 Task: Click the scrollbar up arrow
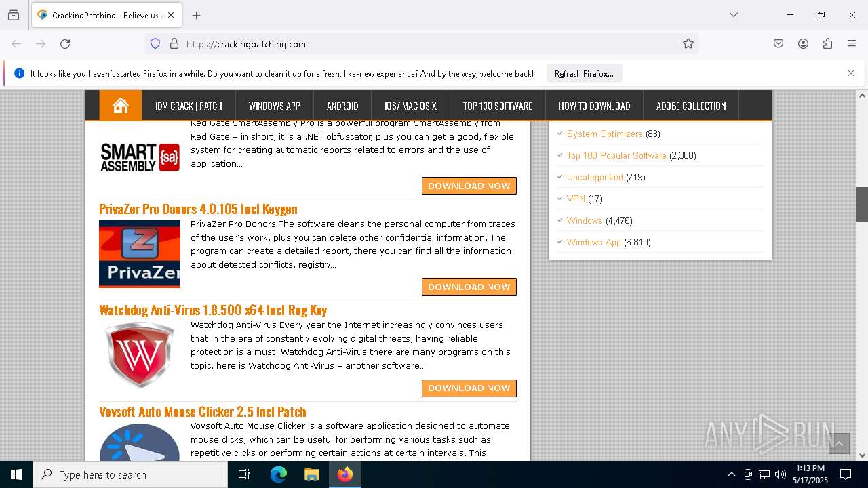862,96
